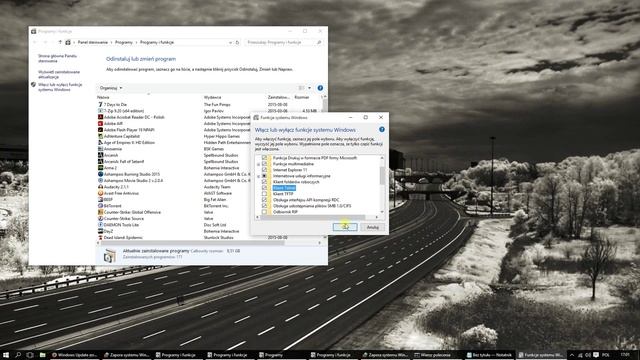Viewport: 640px width, 360px height.
Task: Select the Counter-Strike: Source program row
Action: tap(124, 218)
